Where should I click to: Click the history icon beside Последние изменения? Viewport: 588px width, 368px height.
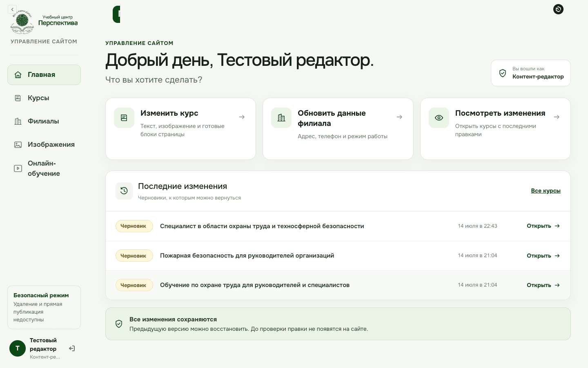click(124, 191)
